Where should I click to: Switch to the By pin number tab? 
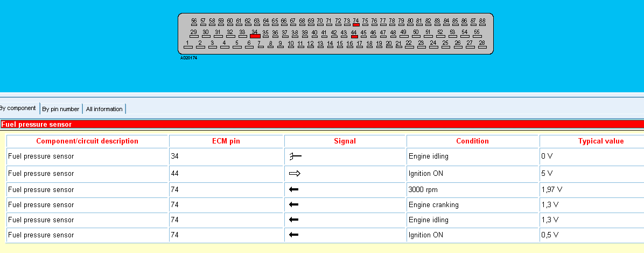coord(61,109)
